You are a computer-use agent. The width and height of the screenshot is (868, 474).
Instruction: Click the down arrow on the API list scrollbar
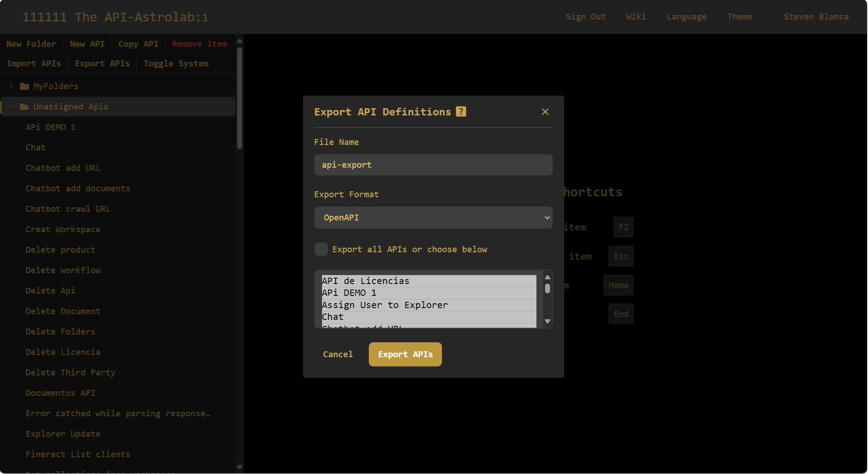click(547, 321)
